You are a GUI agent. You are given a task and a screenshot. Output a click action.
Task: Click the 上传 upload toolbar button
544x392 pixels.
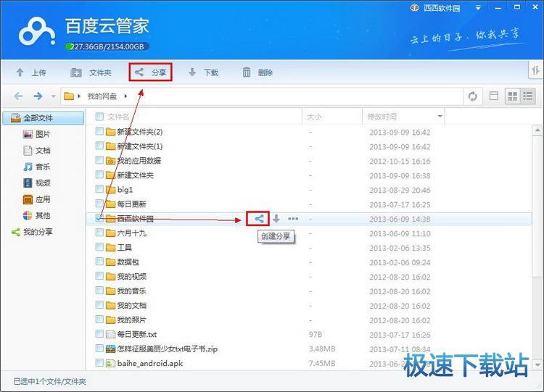pyautogui.click(x=30, y=72)
